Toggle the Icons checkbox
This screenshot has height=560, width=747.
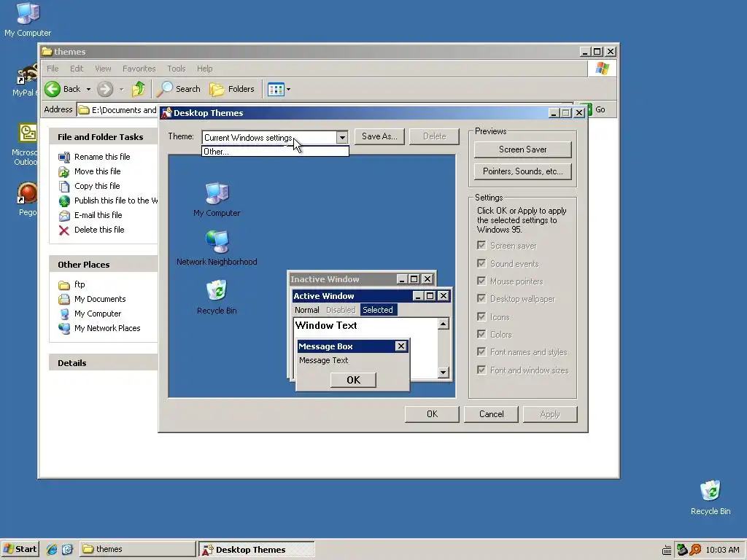click(x=481, y=316)
